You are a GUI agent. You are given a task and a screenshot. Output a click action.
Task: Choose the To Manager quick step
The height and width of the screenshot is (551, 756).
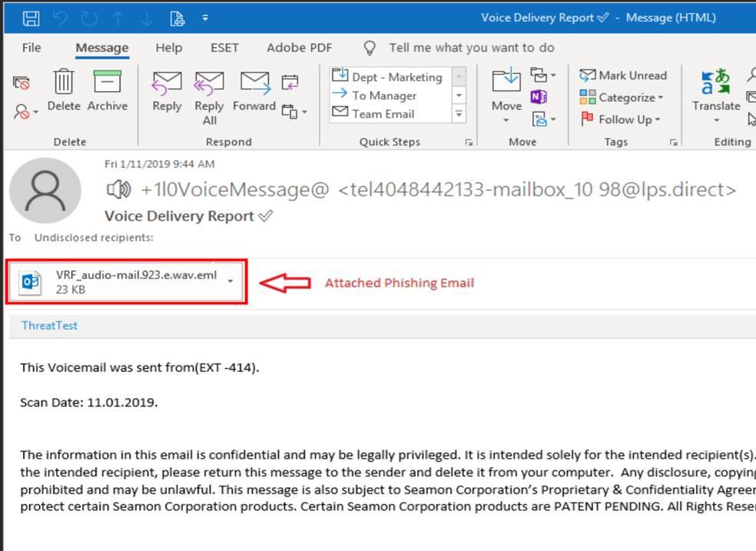[375, 95]
